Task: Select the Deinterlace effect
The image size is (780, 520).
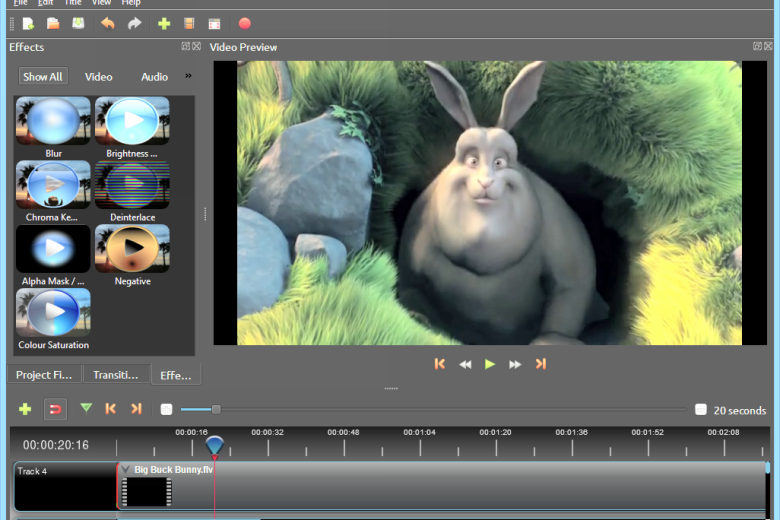Action: 132,191
